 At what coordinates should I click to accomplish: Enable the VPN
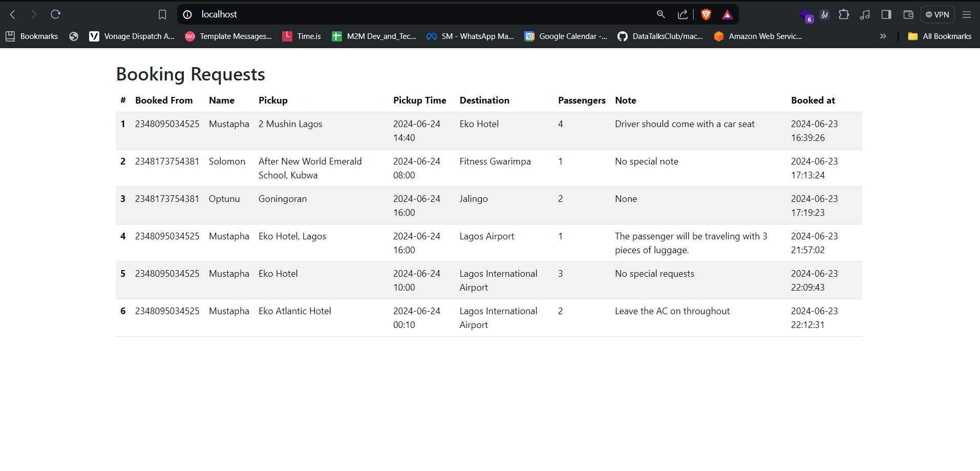click(x=937, y=14)
